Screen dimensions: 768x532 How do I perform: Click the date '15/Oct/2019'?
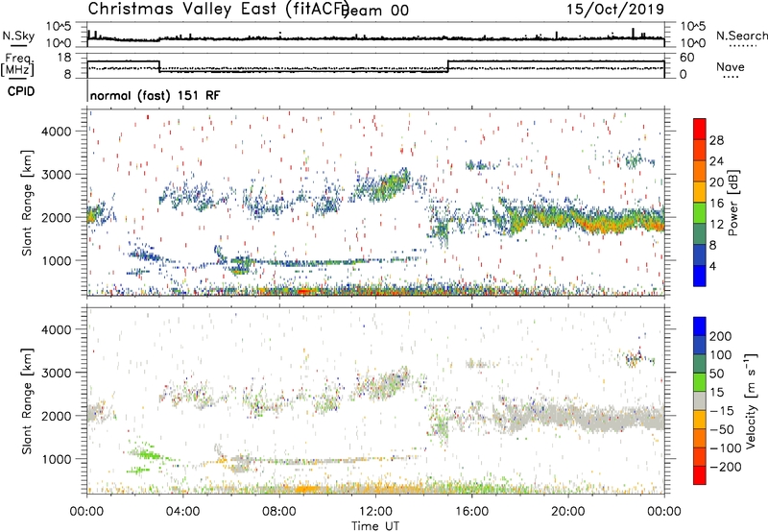coord(615,10)
